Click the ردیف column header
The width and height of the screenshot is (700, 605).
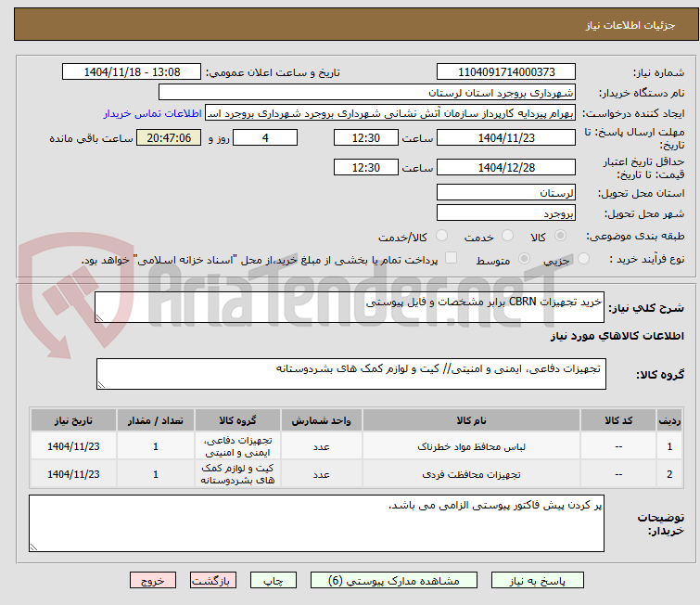pyautogui.click(x=669, y=420)
